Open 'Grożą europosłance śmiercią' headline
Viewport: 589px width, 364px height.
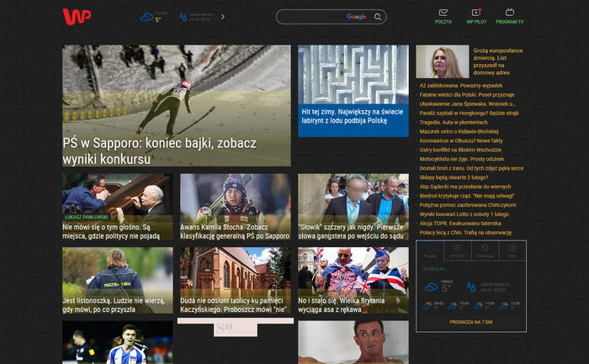[498, 61]
